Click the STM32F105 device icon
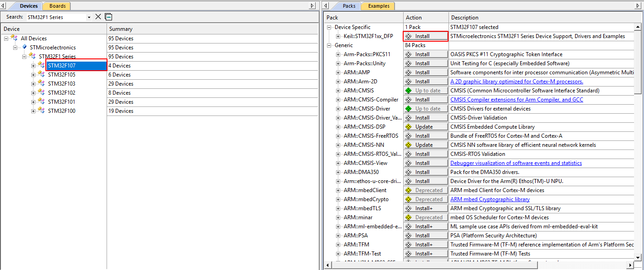Screen dimensions: 644x270 coord(41,74)
